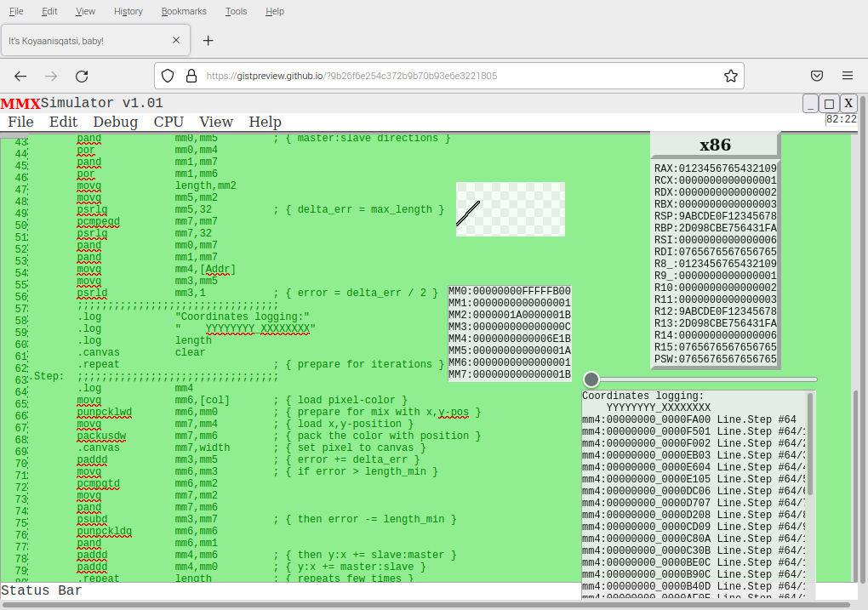Close the Koyaanisqatsi browser tab
The height and width of the screenshot is (610, 868).
click(176, 40)
